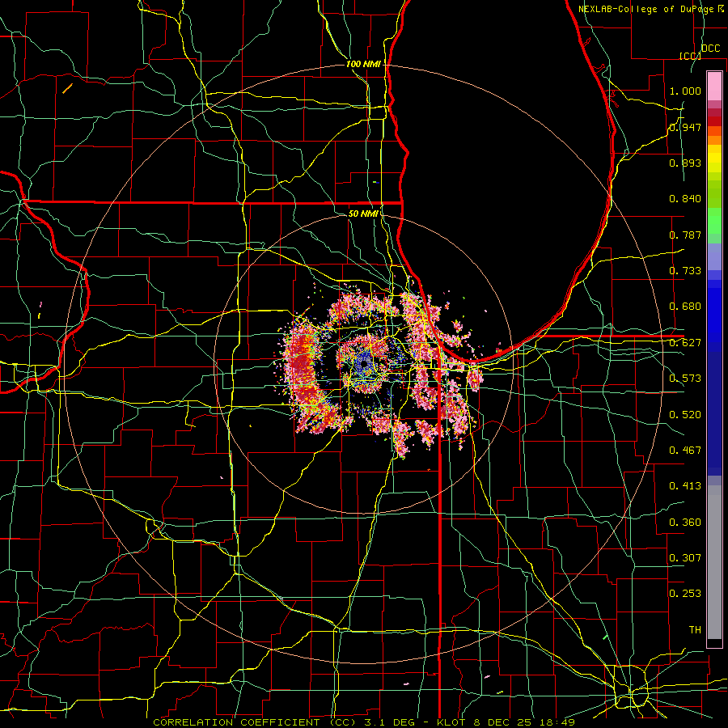Viewport: 728px width, 728px height.
Task: Click the 0.733 scale value
Action: [x=685, y=271]
